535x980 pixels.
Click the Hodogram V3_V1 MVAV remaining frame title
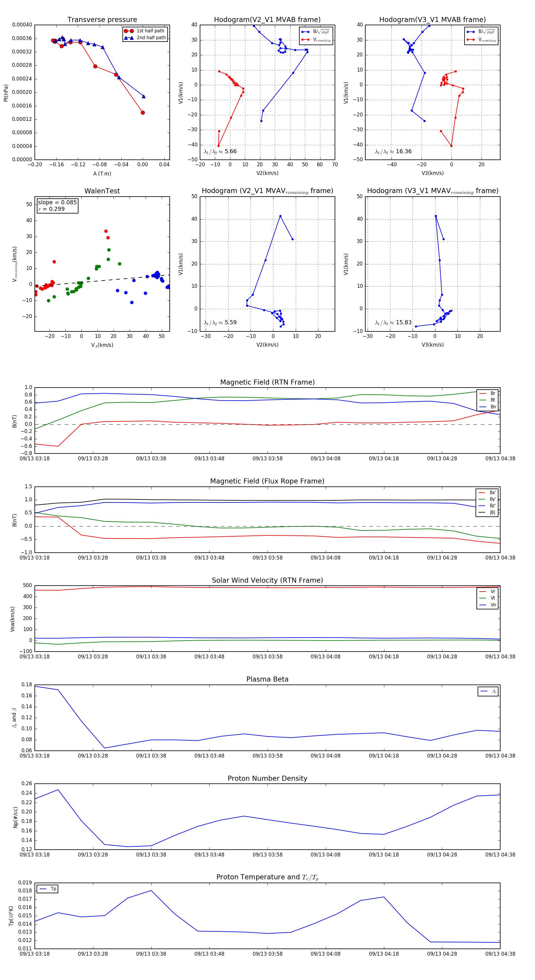[x=432, y=191]
